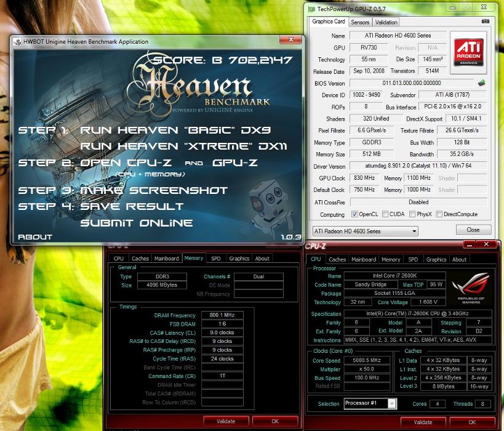Click Open CPU-Z in Heaven window

[126, 163]
